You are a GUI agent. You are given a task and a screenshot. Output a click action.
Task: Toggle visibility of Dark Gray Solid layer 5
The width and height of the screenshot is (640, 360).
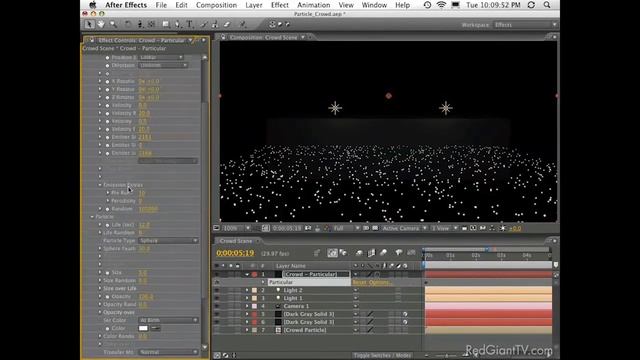(216, 314)
